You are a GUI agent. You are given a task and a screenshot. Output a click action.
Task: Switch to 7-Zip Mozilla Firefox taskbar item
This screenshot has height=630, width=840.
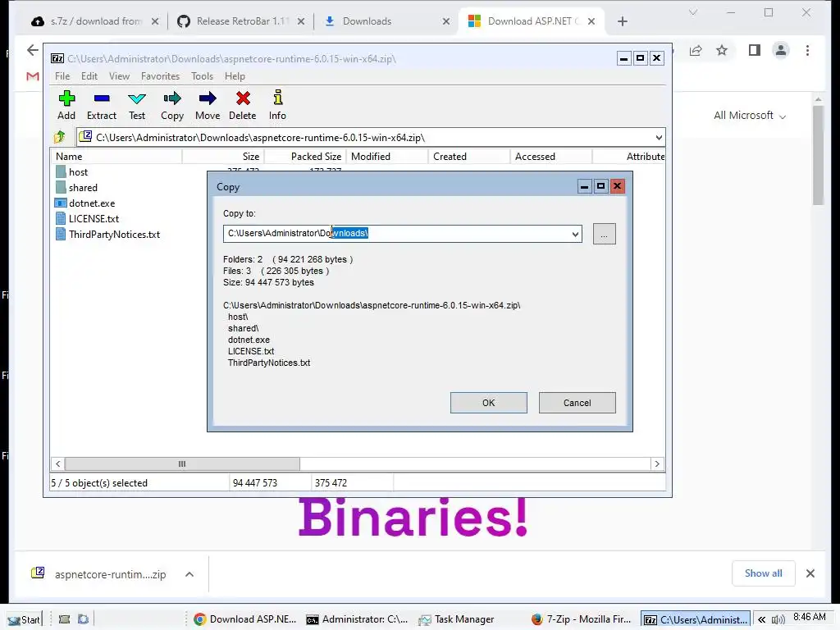pyautogui.click(x=582, y=619)
